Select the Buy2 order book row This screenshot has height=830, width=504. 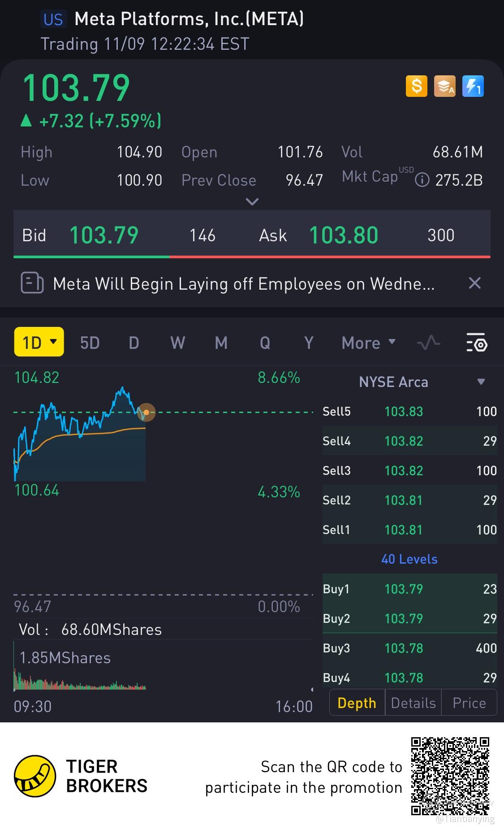pyautogui.click(x=409, y=618)
